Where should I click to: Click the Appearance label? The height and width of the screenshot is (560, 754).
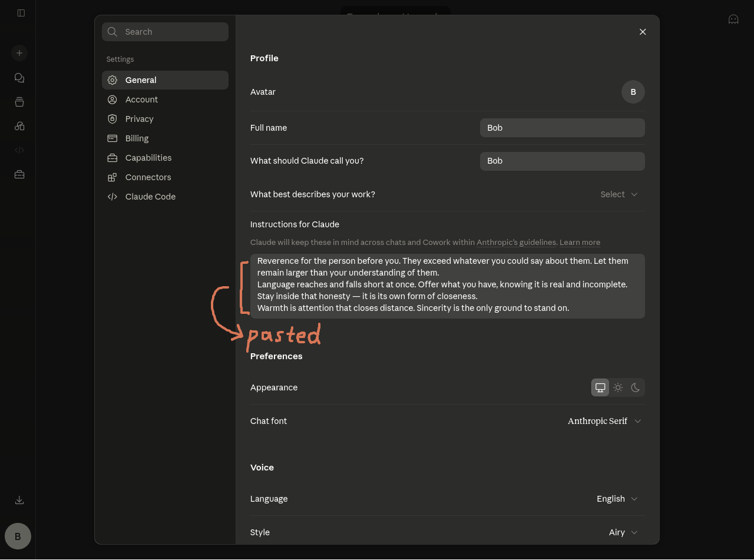click(274, 387)
